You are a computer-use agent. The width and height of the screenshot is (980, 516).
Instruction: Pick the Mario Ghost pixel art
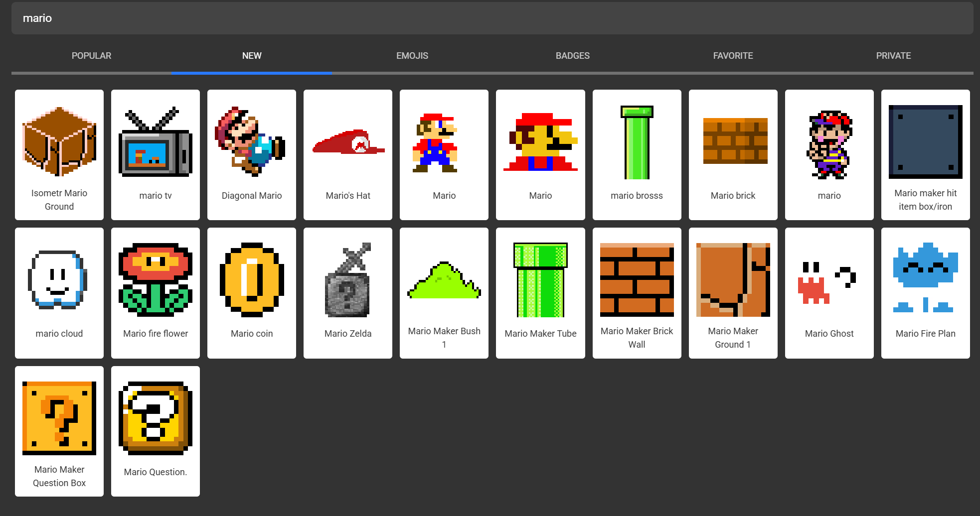click(829, 293)
